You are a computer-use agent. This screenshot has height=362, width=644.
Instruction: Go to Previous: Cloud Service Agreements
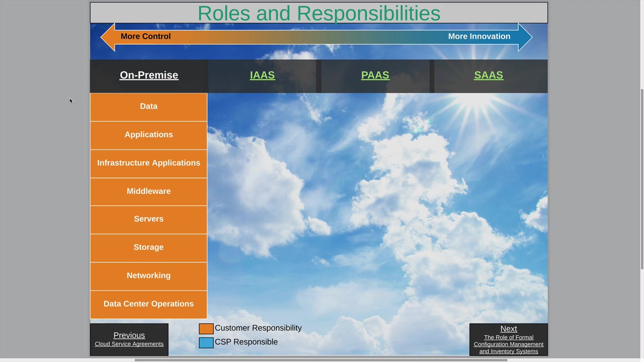tap(129, 339)
